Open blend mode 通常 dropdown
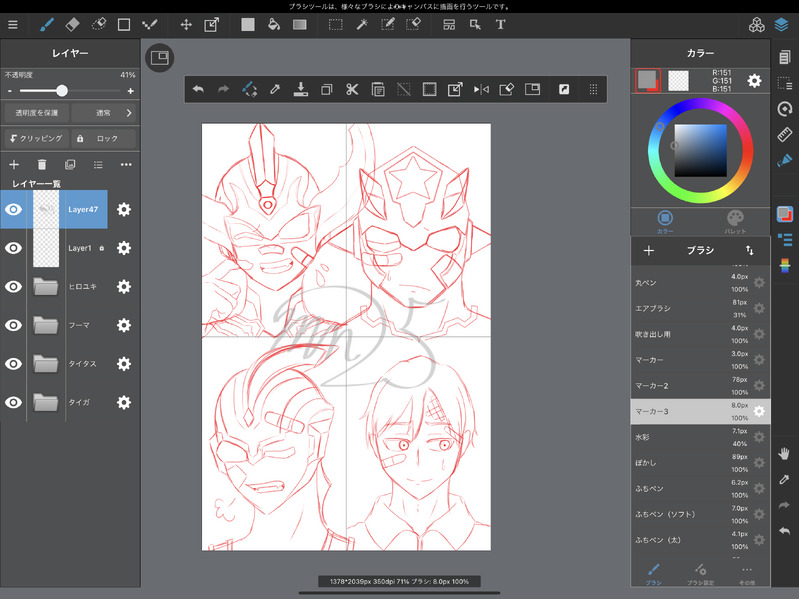 [x=104, y=113]
